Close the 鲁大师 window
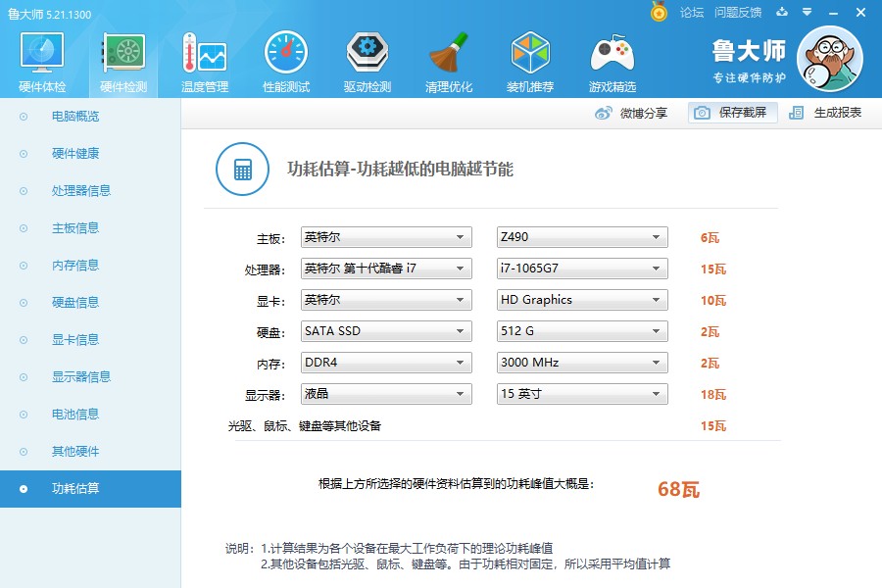 click(x=860, y=12)
